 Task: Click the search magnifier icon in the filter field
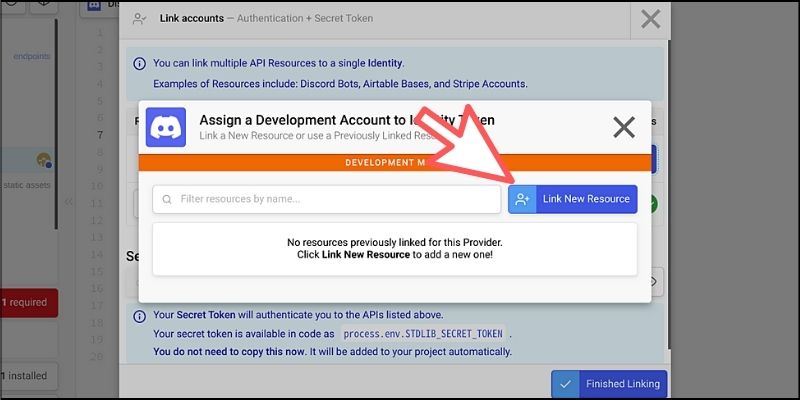(x=167, y=199)
